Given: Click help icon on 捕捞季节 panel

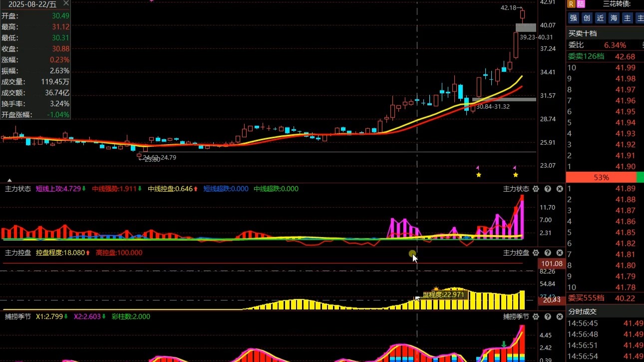Looking at the screenshot, I should [548, 317].
